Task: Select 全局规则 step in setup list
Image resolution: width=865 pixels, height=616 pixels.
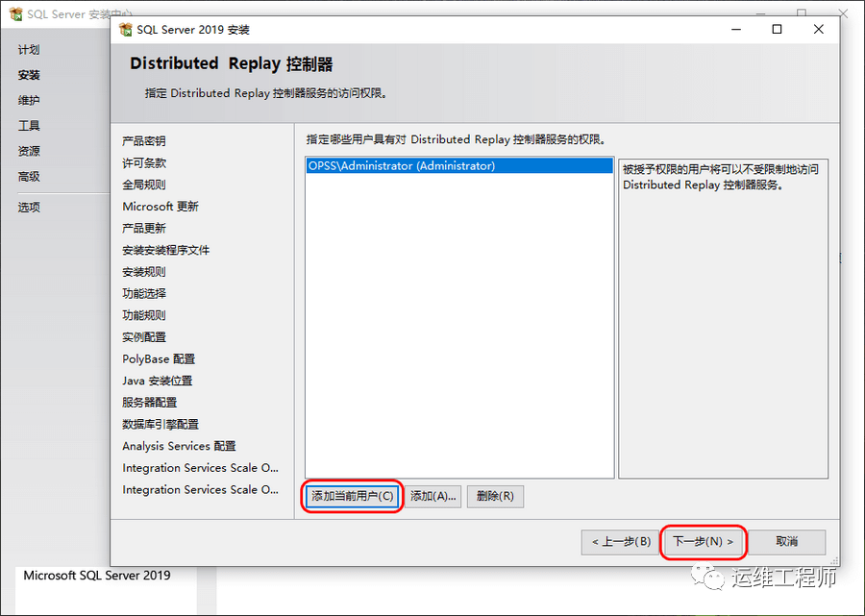Action: pyautogui.click(x=144, y=185)
